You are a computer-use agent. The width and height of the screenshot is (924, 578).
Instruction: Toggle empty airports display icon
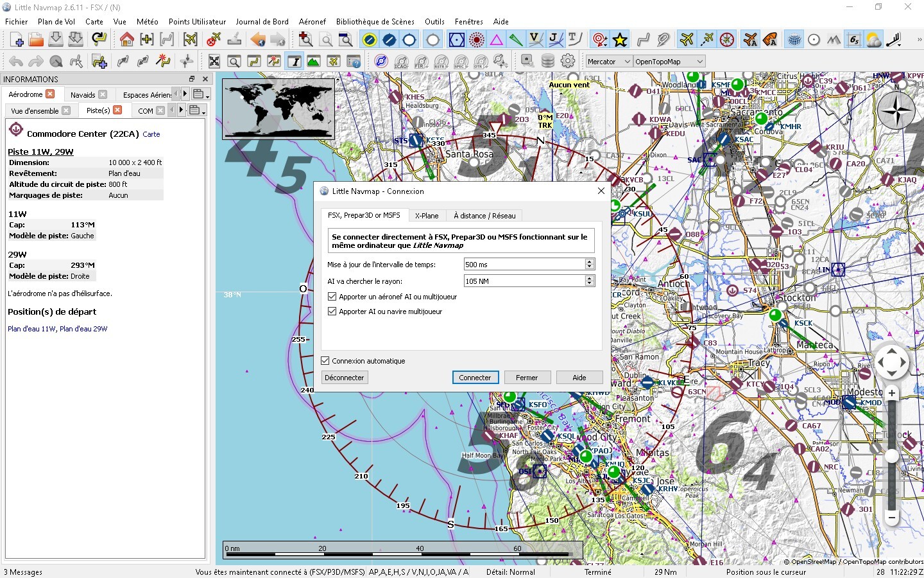pyautogui.click(x=433, y=40)
